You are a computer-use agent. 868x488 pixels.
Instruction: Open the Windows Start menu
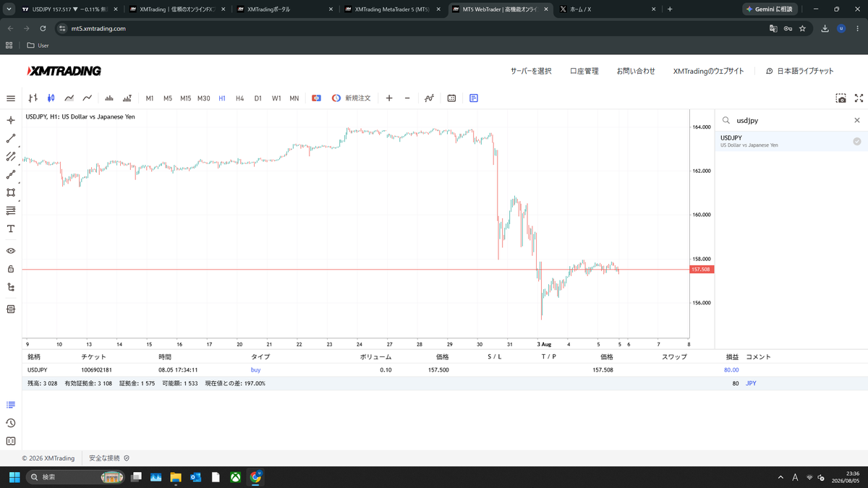point(14,477)
